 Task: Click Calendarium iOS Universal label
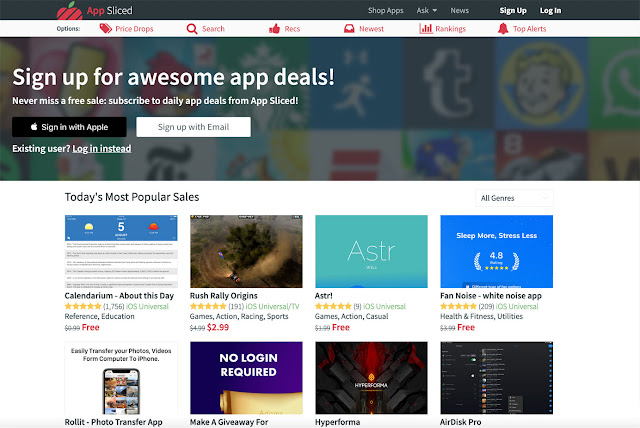point(147,306)
